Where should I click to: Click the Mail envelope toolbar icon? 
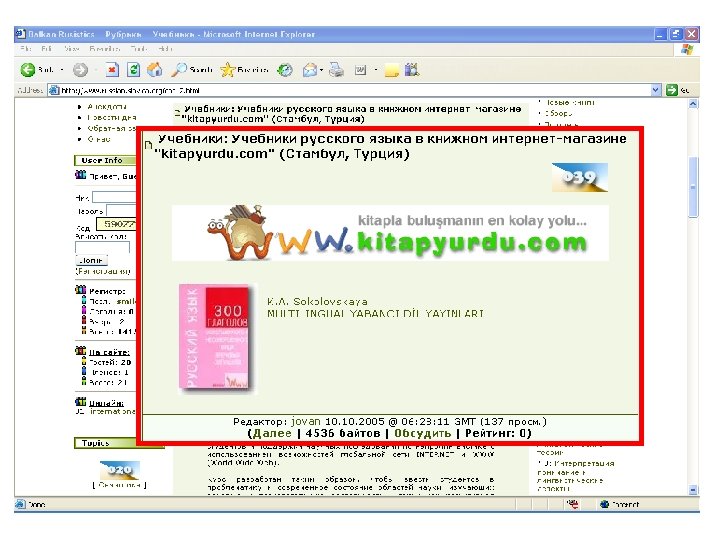309,70
